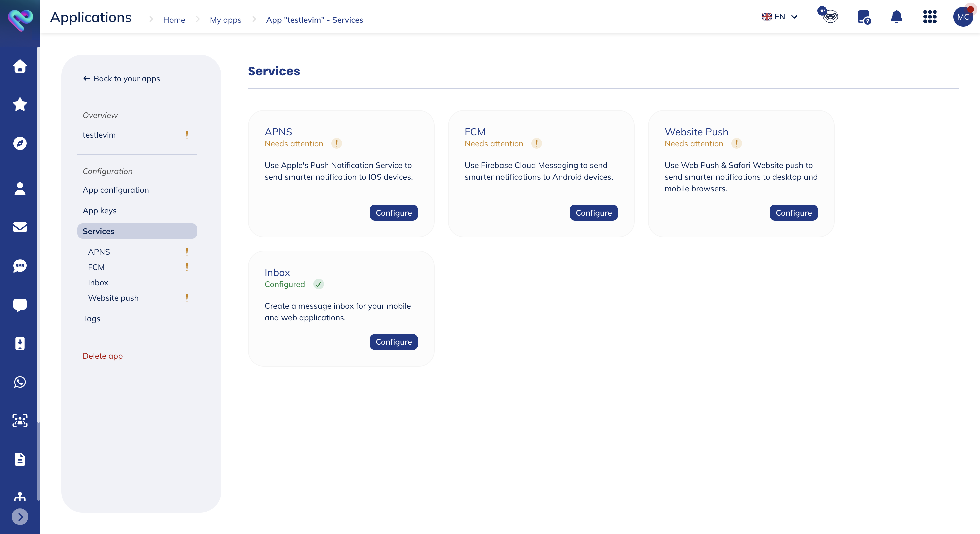This screenshot has height=534, width=980.
Task: Open the WhatsApp sidebar icon
Action: pos(20,382)
